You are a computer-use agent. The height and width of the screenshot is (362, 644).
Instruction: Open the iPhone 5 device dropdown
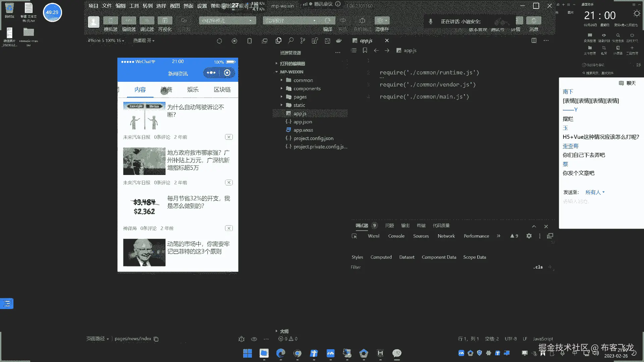(106, 41)
